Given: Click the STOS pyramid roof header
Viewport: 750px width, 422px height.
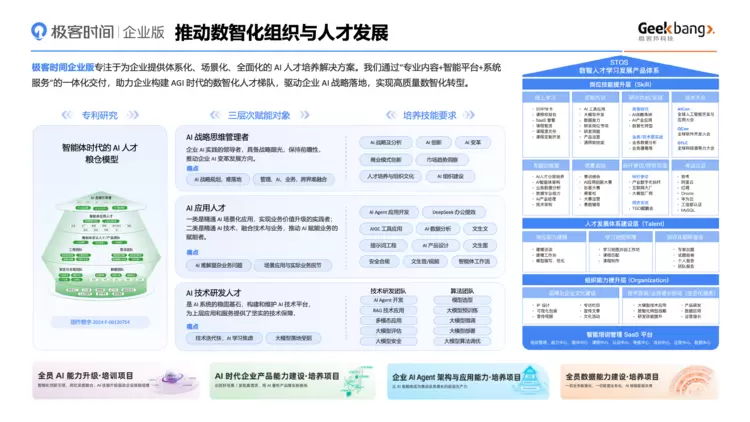Looking at the screenshot, I should tap(619, 69).
